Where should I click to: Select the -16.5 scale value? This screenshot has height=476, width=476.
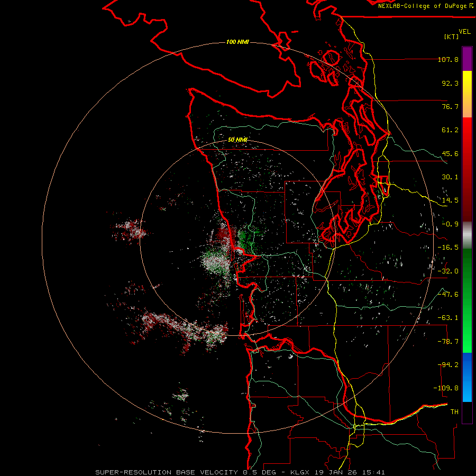[448, 248]
